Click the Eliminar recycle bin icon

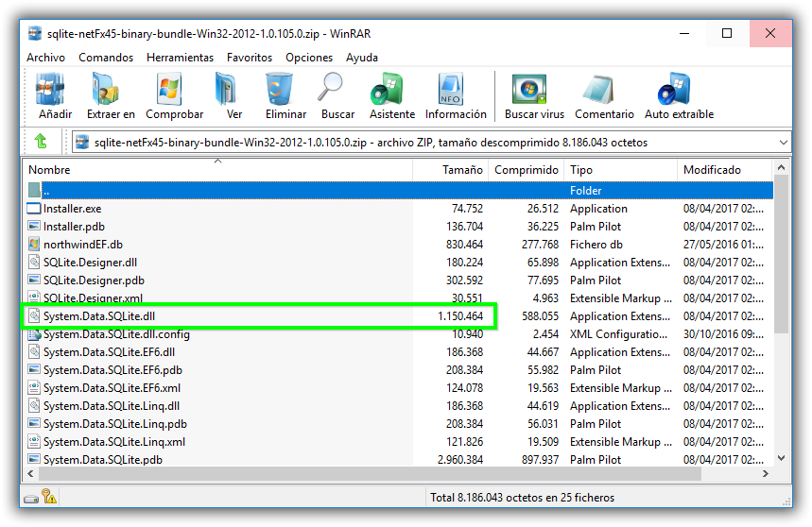[x=279, y=89]
